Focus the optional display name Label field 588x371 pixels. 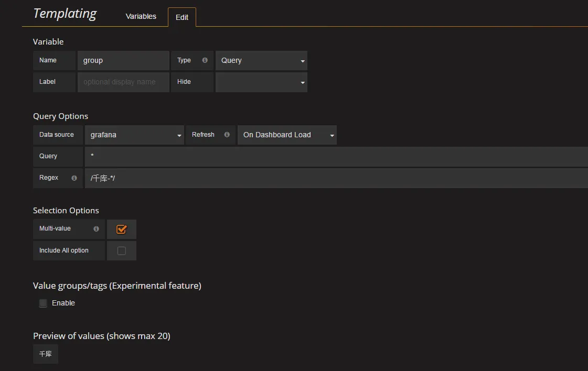[x=123, y=82]
